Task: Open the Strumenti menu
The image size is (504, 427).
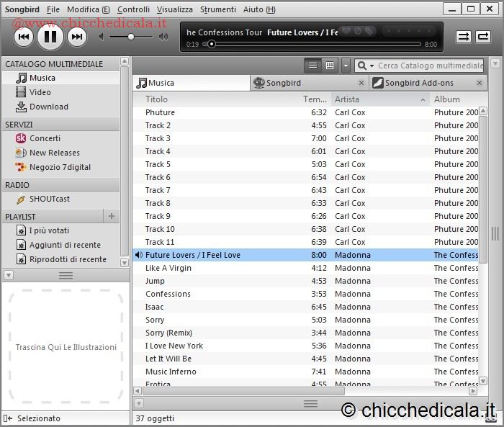Action: coord(217,9)
